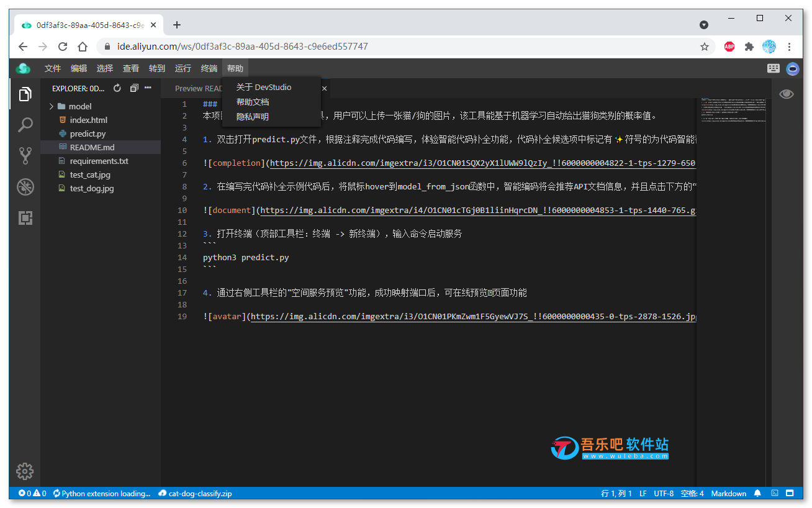
Task: Open the Extensions icon in activity bar
Action: tap(25, 218)
